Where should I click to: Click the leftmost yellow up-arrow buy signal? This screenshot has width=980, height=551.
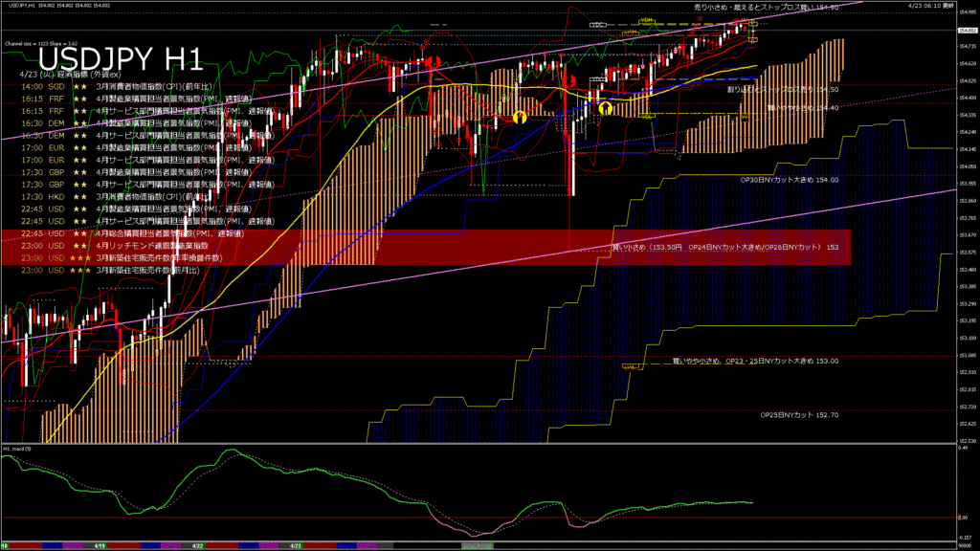point(521,117)
